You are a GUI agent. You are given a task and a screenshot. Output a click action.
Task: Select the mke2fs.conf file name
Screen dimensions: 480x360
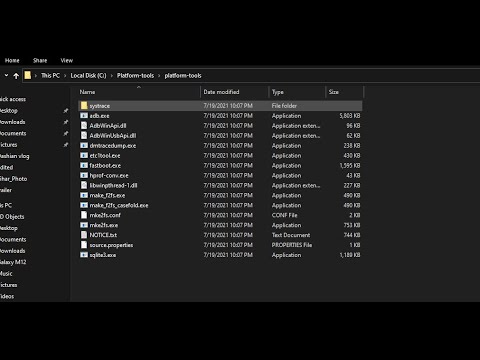tap(105, 215)
